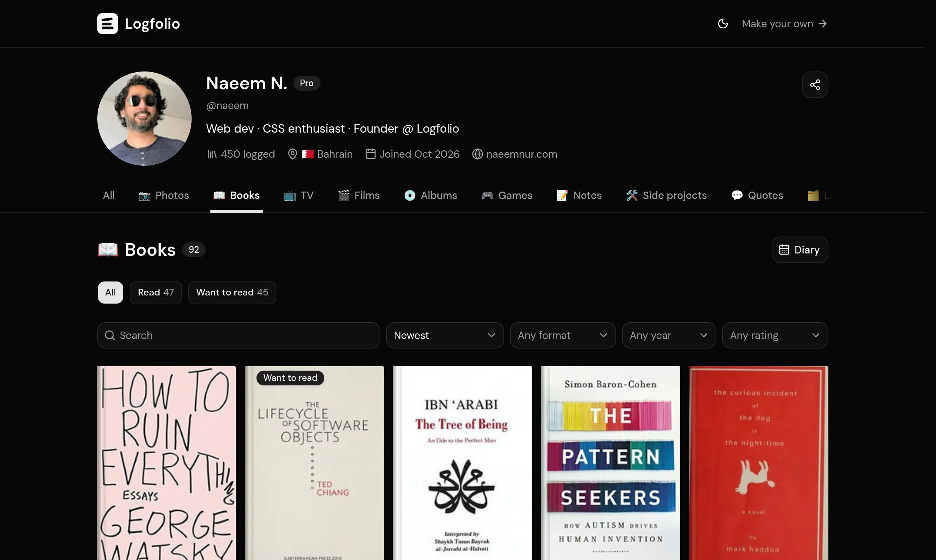Filter books by Want to read 45
Screen dimensions: 936x560
232,293
